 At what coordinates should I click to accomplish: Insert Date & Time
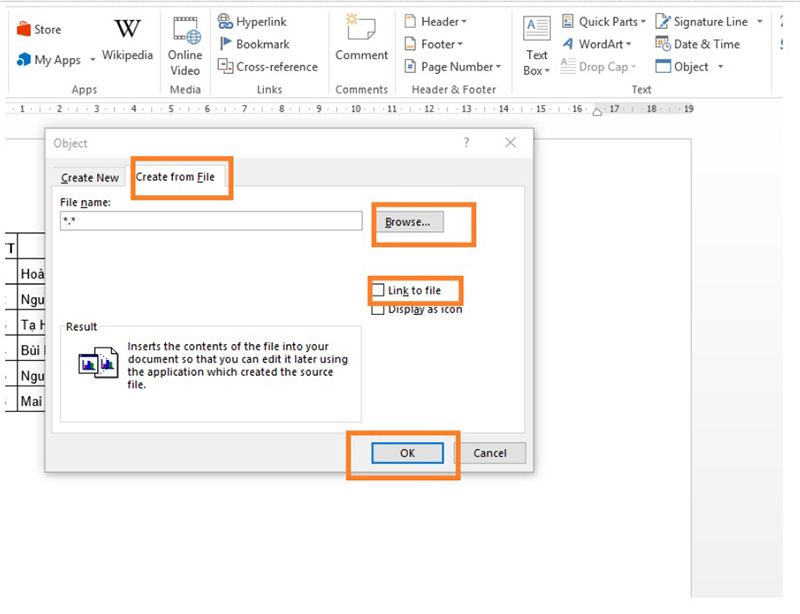[x=697, y=44]
